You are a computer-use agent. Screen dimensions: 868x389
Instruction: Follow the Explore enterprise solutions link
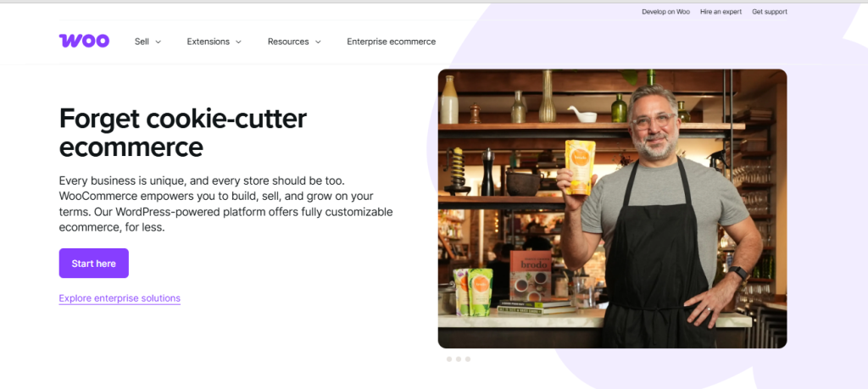120,298
